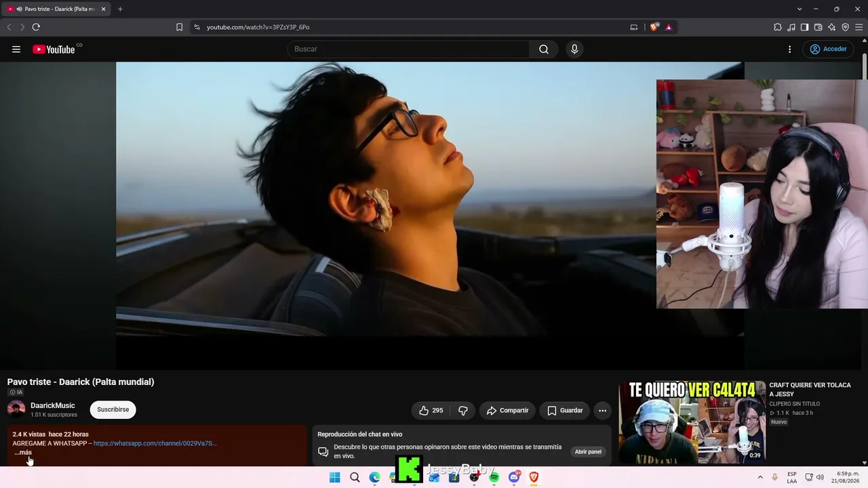This screenshot has height=488, width=868.
Task: Follow the WhatsApp channel link in description
Action: click(155, 443)
